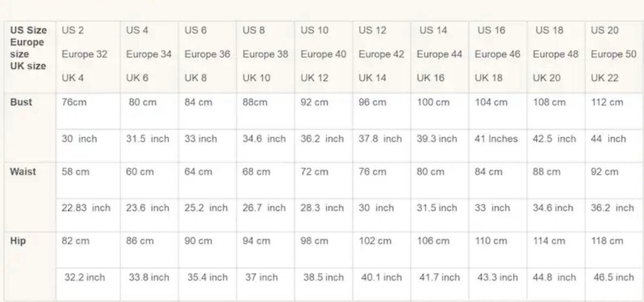This screenshot has height=302, width=644.
Task: Click the 39.3 inch bust cell
Action: click(437, 139)
